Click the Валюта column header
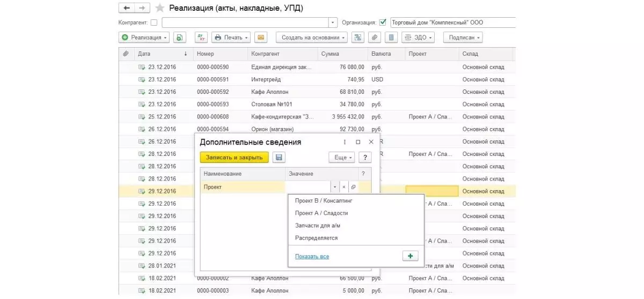The width and height of the screenshot is (644, 299). pyautogui.click(x=386, y=54)
